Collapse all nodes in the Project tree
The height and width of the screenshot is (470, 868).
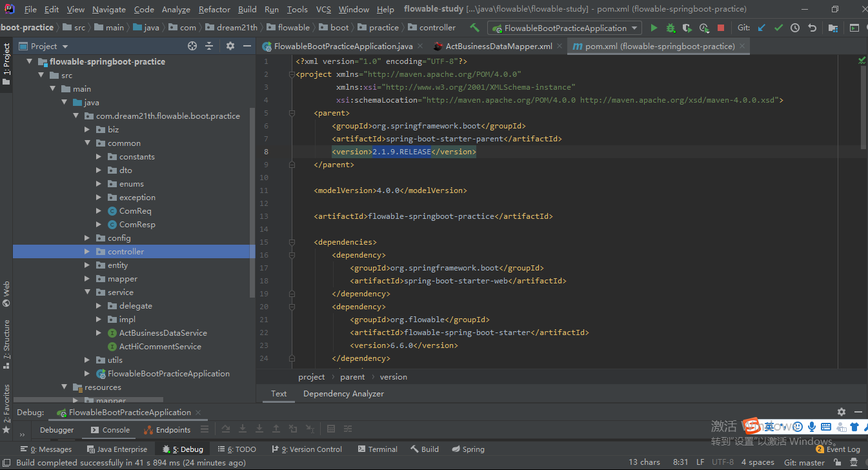(208, 46)
